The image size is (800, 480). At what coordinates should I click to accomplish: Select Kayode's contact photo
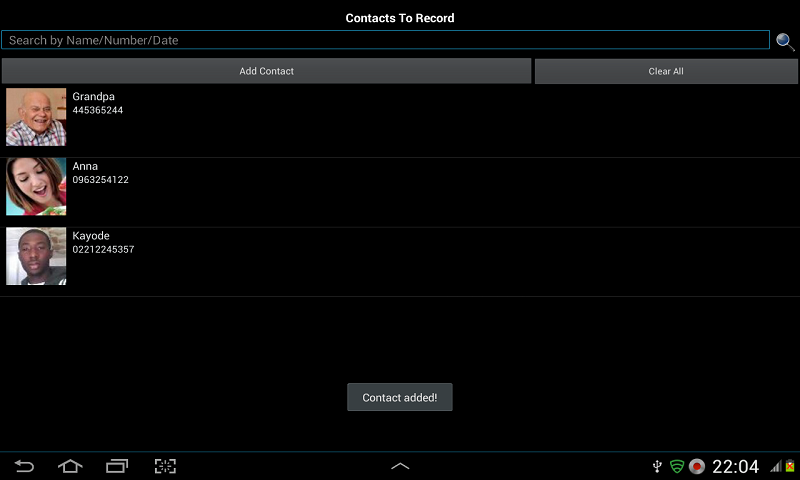[x=36, y=256]
